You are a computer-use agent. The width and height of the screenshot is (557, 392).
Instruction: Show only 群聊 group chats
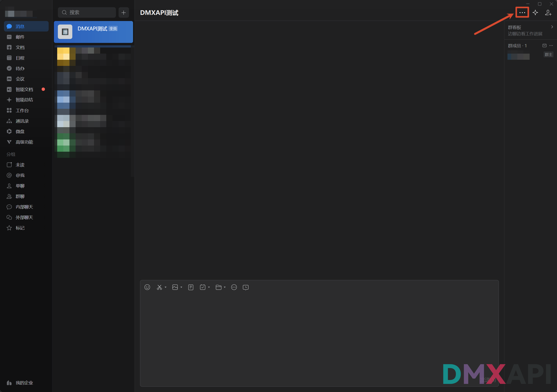(26, 197)
